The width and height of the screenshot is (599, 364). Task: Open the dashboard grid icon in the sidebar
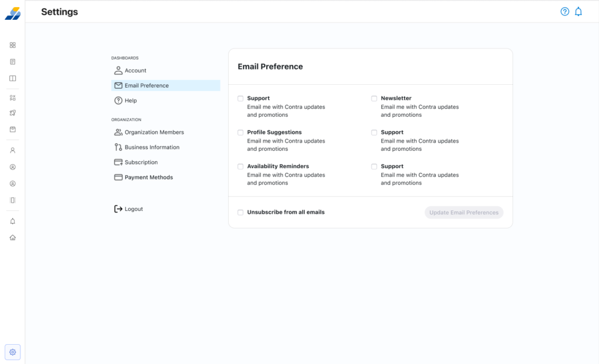pyautogui.click(x=13, y=45)
